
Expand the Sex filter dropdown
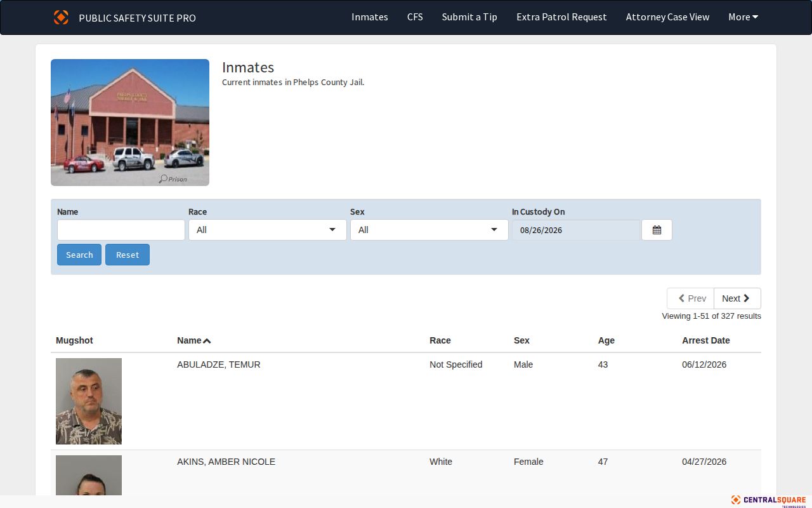(x=429, y=230)
